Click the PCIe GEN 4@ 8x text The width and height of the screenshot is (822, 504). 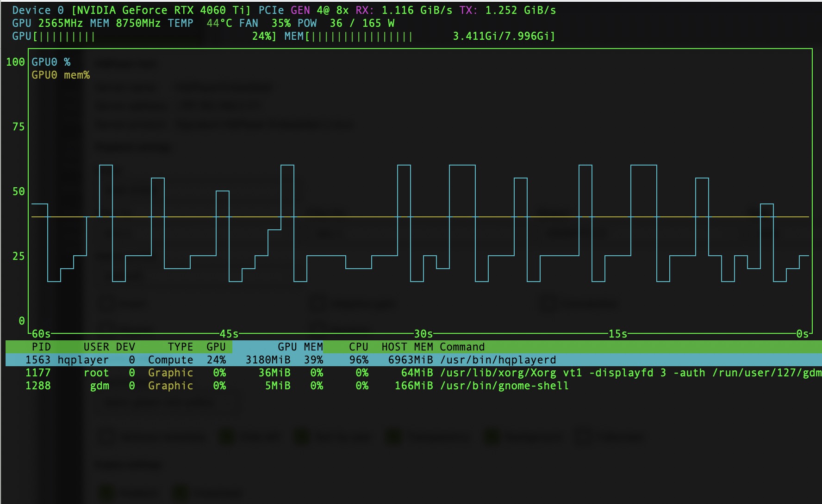304,10
